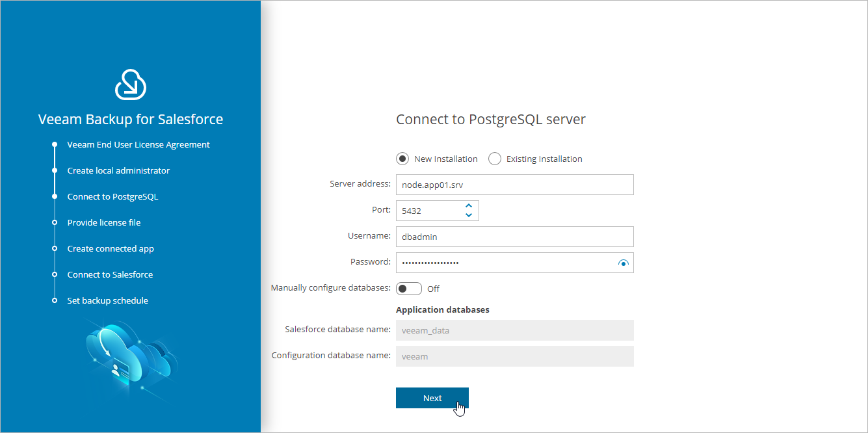Decrease the port number with down arrow
868x433 pixels.
pos(469,215)
